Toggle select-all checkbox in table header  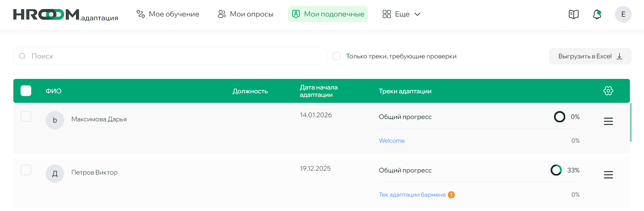(x=26, y=91)
